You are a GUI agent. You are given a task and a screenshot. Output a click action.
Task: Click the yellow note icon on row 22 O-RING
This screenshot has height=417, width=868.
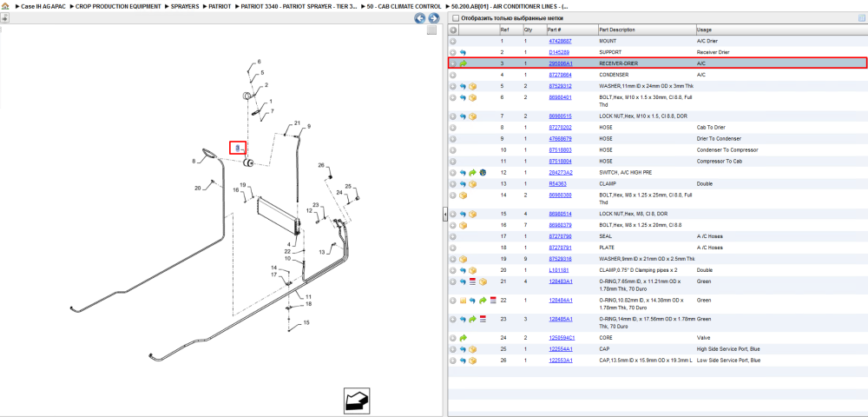pyautogui.click(x=463, y=301)
